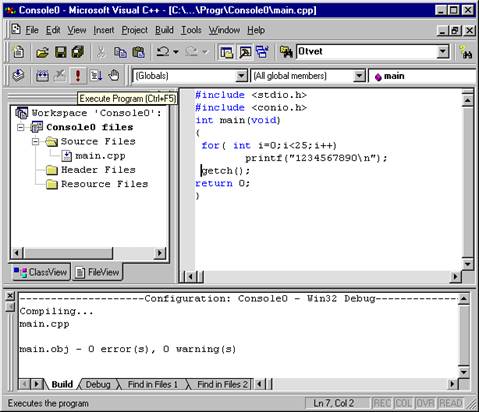
Task: Collapse the Source Files folder node
Action: pyautogui.click(x=35, y=142)
